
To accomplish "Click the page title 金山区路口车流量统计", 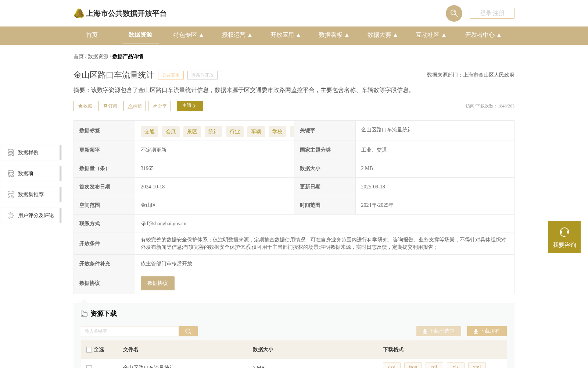I will point(114,75).
